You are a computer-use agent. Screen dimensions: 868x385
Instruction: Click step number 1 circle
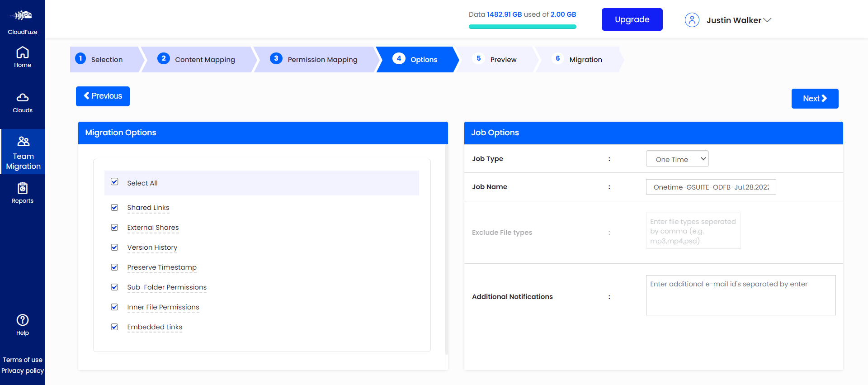tap(80, 58)
